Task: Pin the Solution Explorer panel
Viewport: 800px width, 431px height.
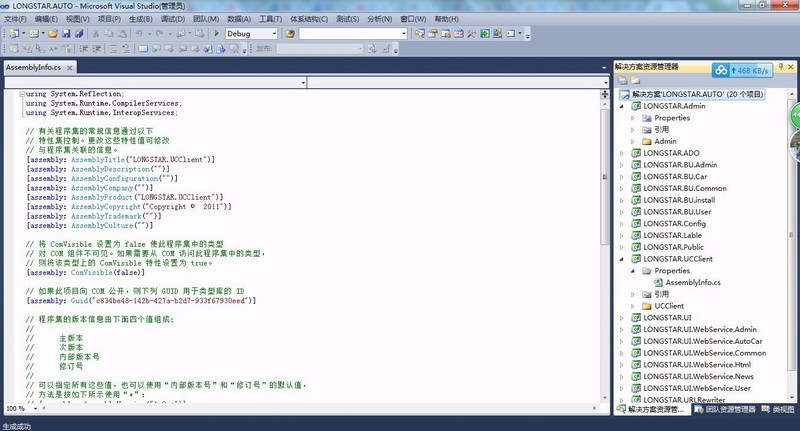Action: click(x=781, y=67)
